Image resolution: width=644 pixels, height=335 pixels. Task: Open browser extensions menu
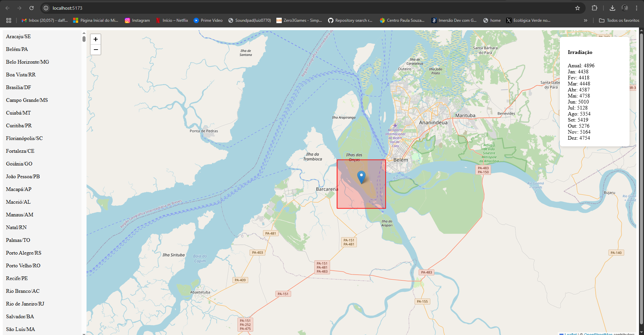pyautogui.click(x=594, y=8)
